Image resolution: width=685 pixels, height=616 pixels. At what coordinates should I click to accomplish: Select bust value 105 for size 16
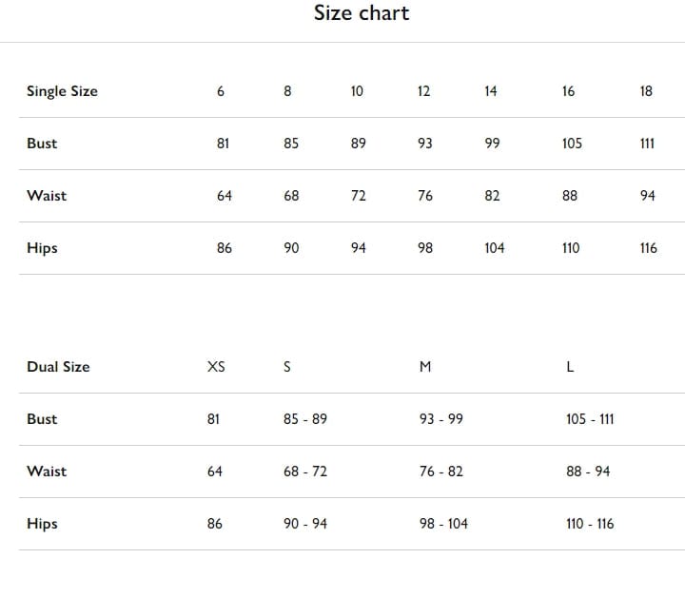point(572,144)
